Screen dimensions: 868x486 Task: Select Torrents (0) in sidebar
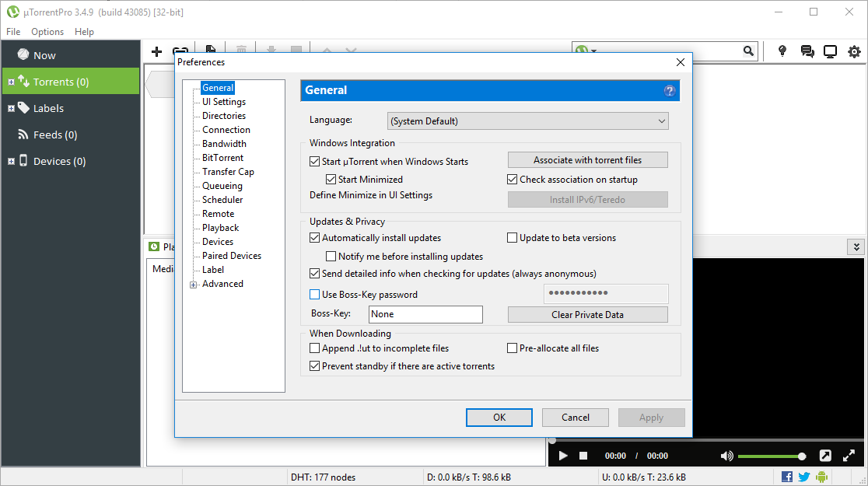tap(71, 82)
